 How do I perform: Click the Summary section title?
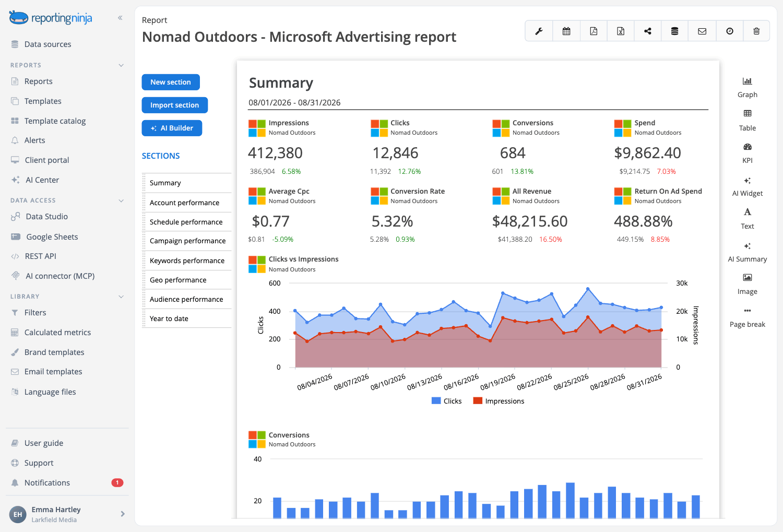coord(281,83)
